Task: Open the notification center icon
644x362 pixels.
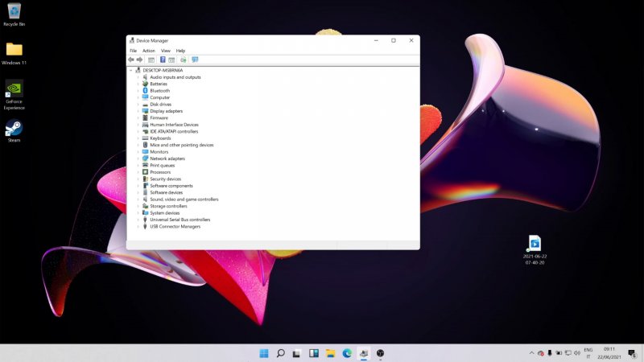Action: pos(633,353)
